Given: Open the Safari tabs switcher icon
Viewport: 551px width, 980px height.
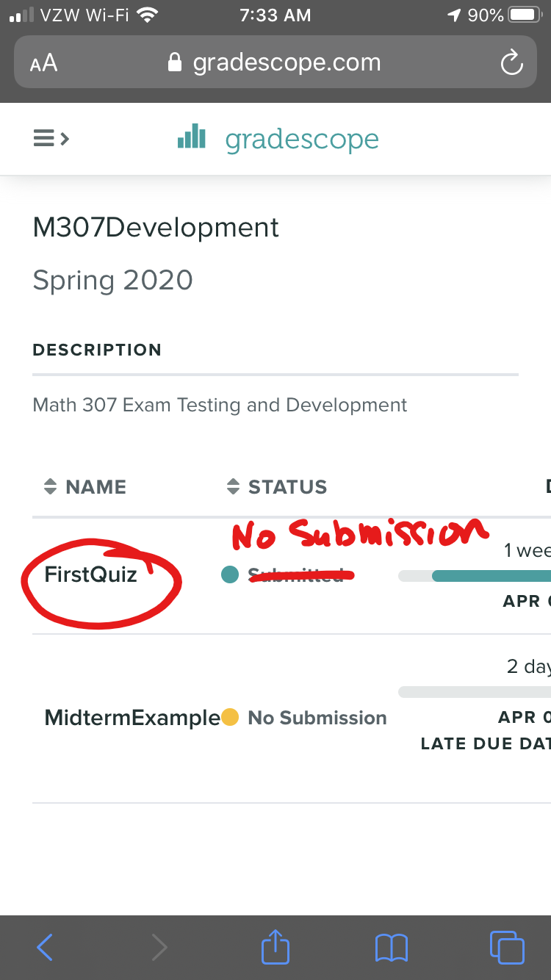Looking at the screenshot, I should coord(506,947).
